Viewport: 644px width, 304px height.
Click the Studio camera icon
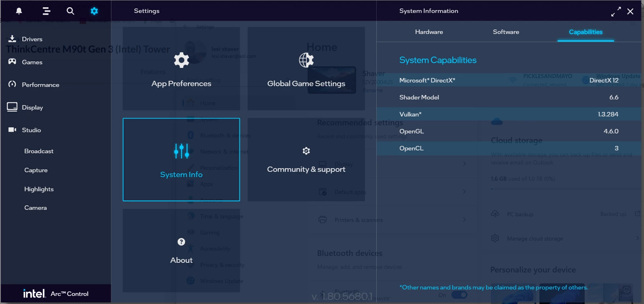coord(13,130)
